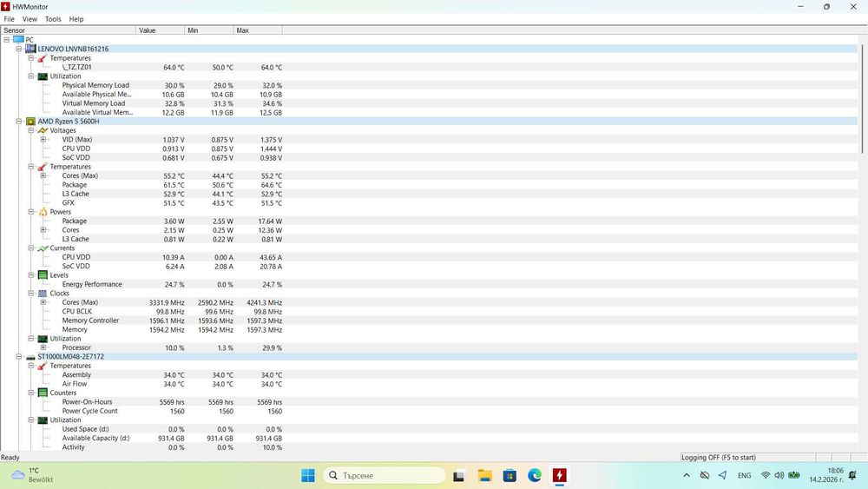The image size is (868, 489).
Task: Open Microsoft Store from taskbar
Action: click(510, 475)
